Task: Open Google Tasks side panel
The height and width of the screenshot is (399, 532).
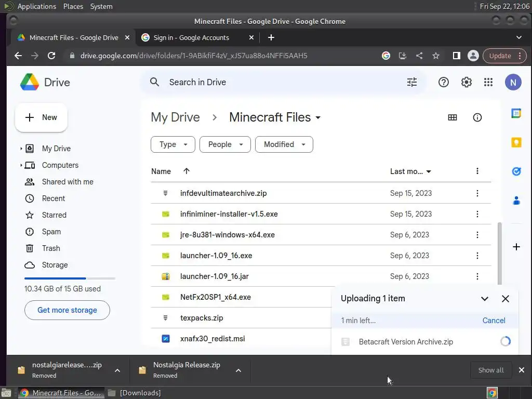Action: pyautogui.click(x=516, y=171)
